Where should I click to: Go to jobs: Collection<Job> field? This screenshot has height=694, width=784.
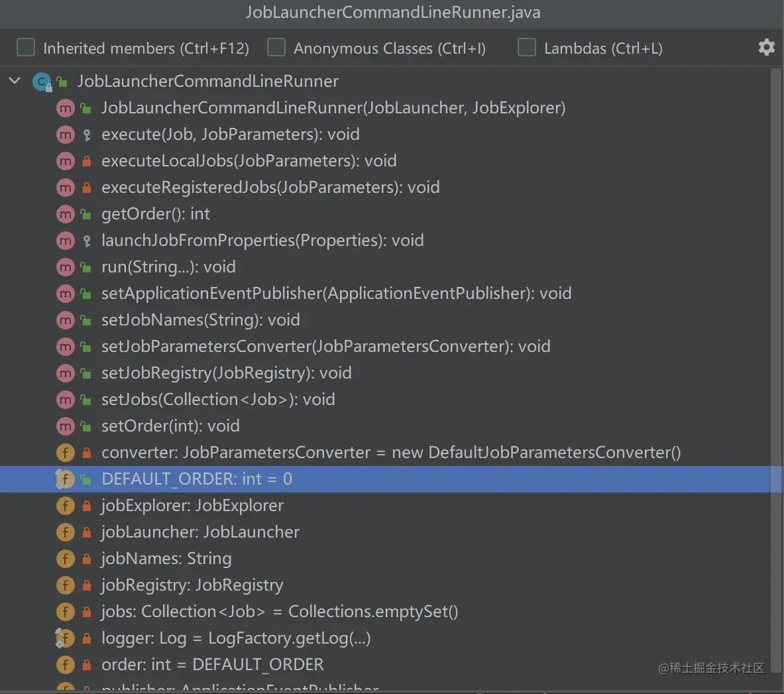tap(280, 612)
